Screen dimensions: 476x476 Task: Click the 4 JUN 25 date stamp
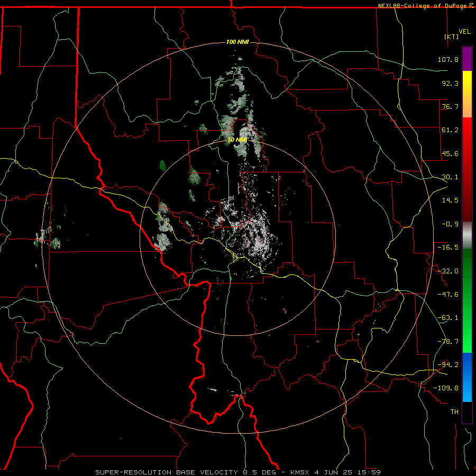tap(333, 472)
